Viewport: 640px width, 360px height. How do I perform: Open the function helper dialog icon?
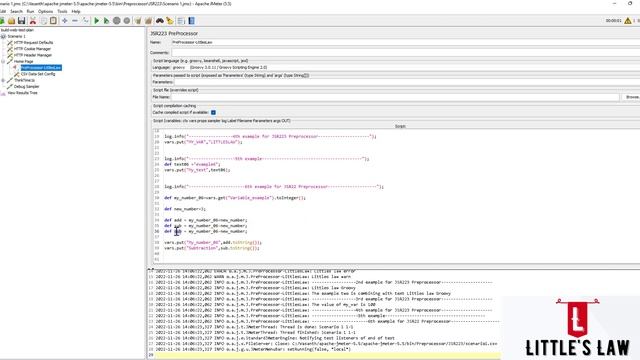coord(181,21)
